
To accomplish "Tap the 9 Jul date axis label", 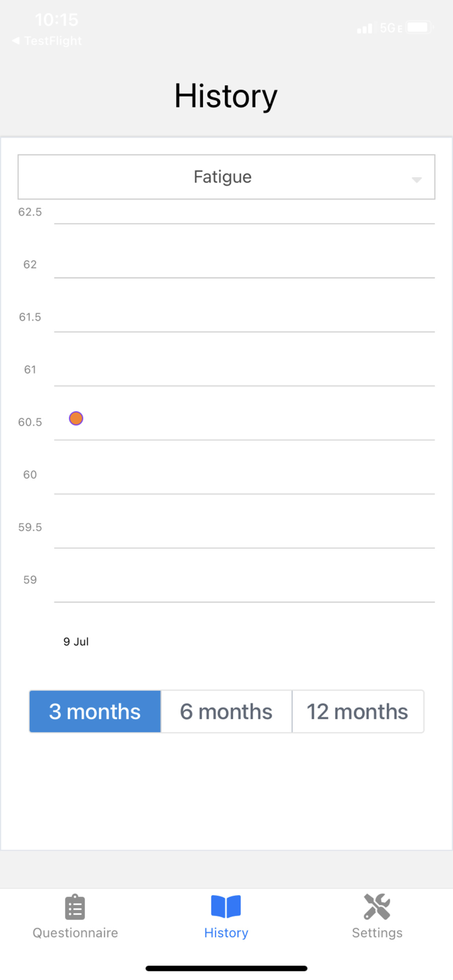I will [x=76, y=641].
